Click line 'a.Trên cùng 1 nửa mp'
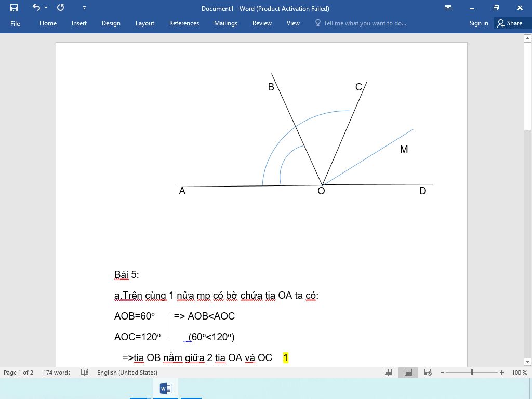This screenshot has width=532, height=399. [x=216, y=296]
